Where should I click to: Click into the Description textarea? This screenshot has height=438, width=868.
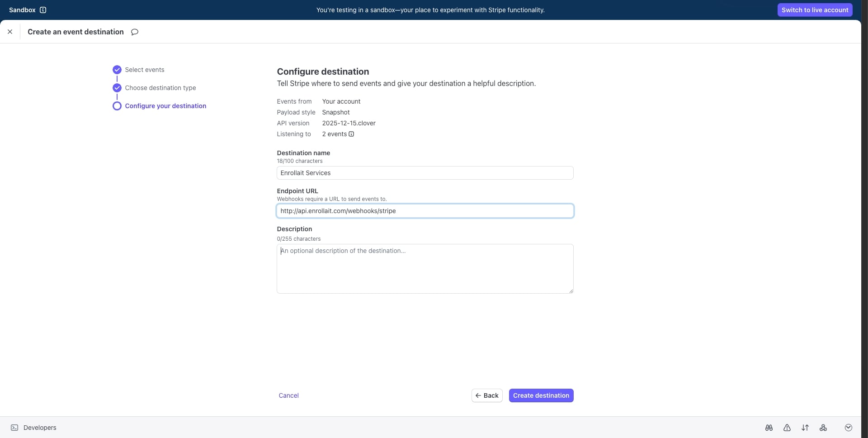pos(425,268)
